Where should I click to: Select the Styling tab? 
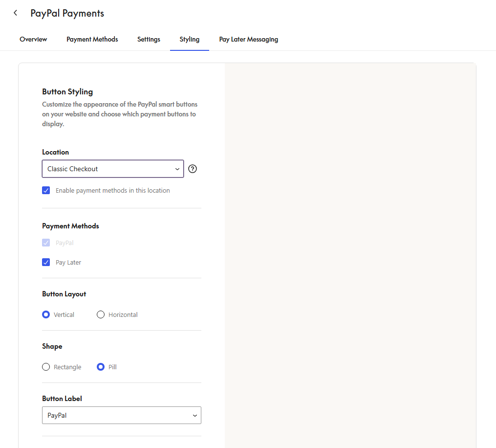point(190,39)
